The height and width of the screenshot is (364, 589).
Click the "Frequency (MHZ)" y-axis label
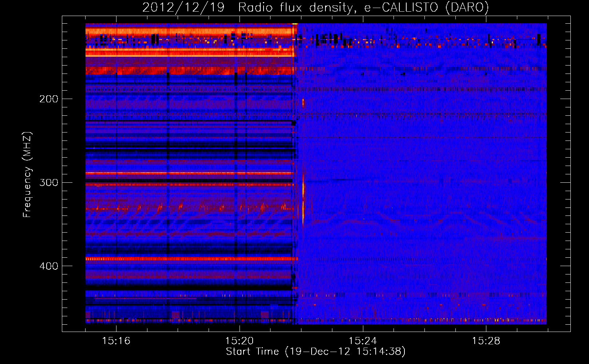27,174
